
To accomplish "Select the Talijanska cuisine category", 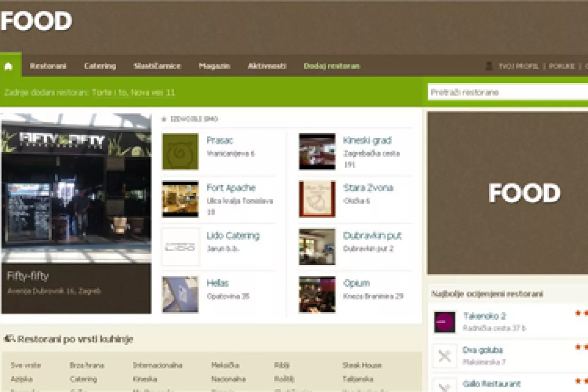I will click(358, 379).
